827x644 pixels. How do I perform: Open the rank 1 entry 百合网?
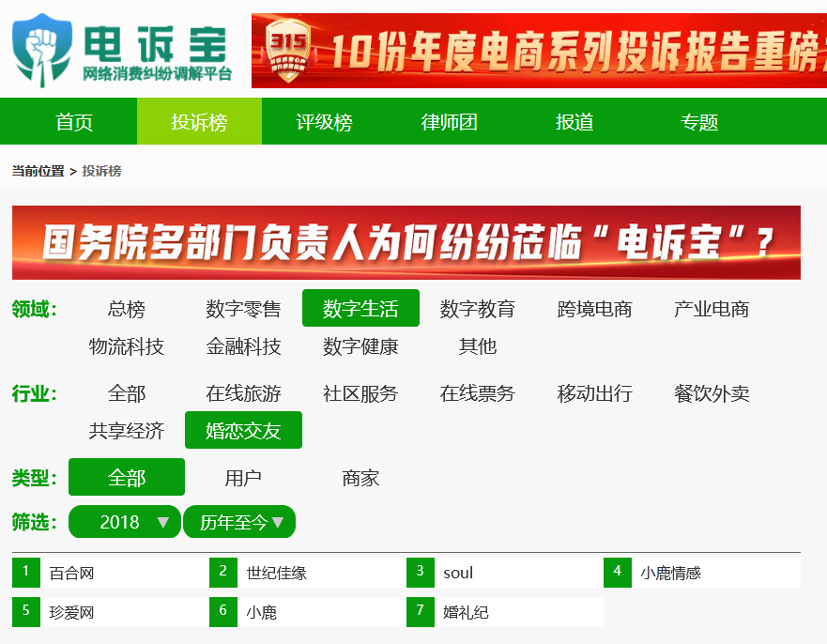pos(111,573)
